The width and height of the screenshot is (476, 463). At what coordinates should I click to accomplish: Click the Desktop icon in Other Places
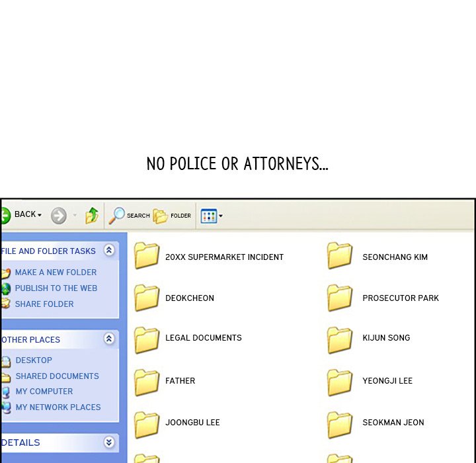coord(6,361)
